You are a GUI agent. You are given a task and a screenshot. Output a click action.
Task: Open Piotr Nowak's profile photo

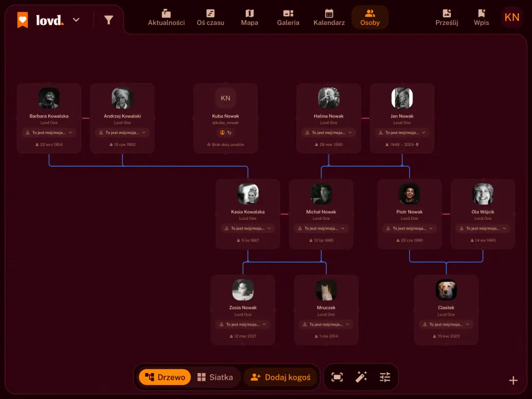click(x=409, y=194)
